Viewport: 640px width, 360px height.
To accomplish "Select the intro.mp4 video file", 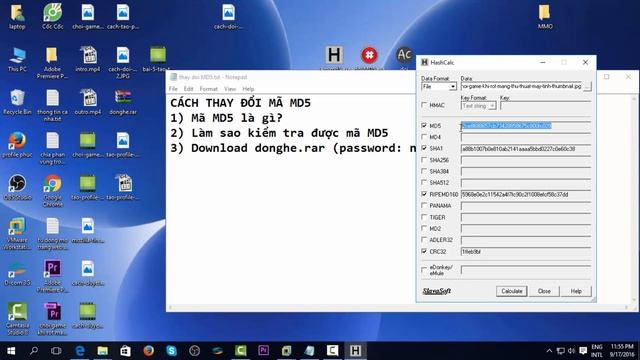I will tap(88, 59).
